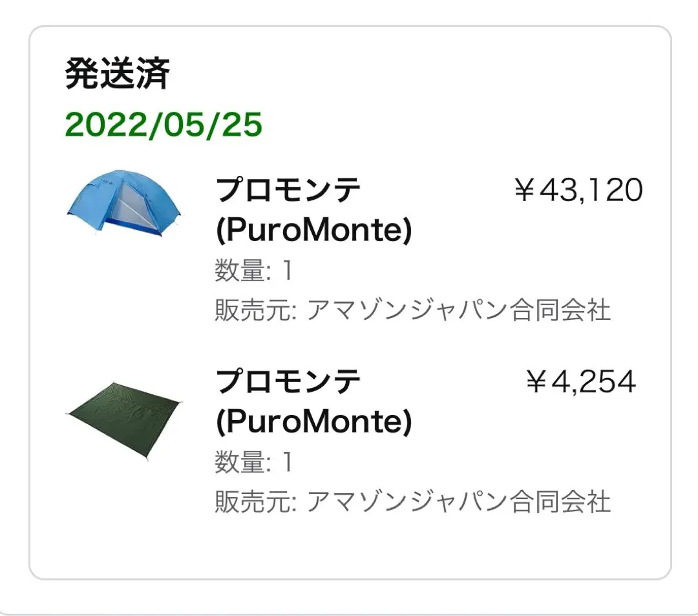Viewport: 698px width, 616px height.
Task: Open second item's seller アマゾンジャパン合同会社
Action: click(x=458, y=502)
